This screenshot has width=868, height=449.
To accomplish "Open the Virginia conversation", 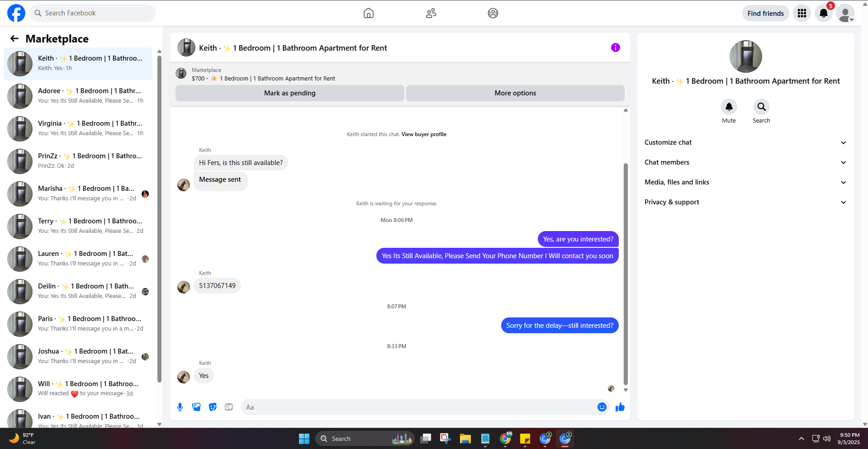I will (78, 128).
